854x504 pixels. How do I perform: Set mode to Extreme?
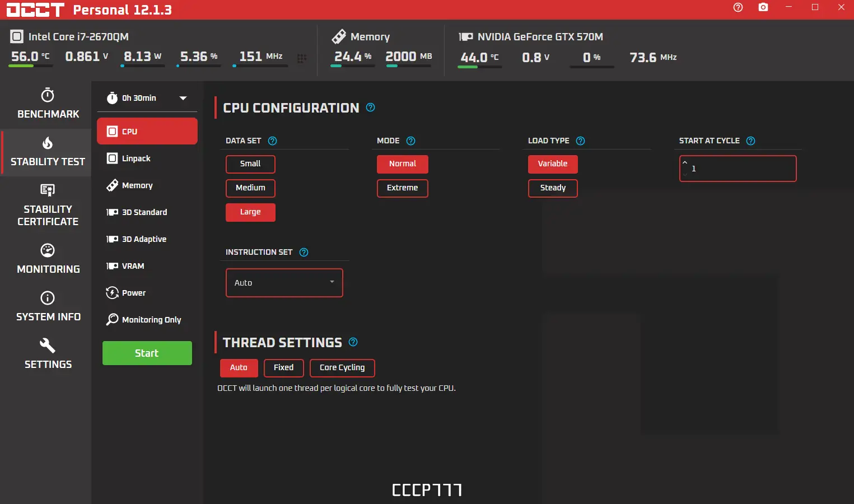403,188
